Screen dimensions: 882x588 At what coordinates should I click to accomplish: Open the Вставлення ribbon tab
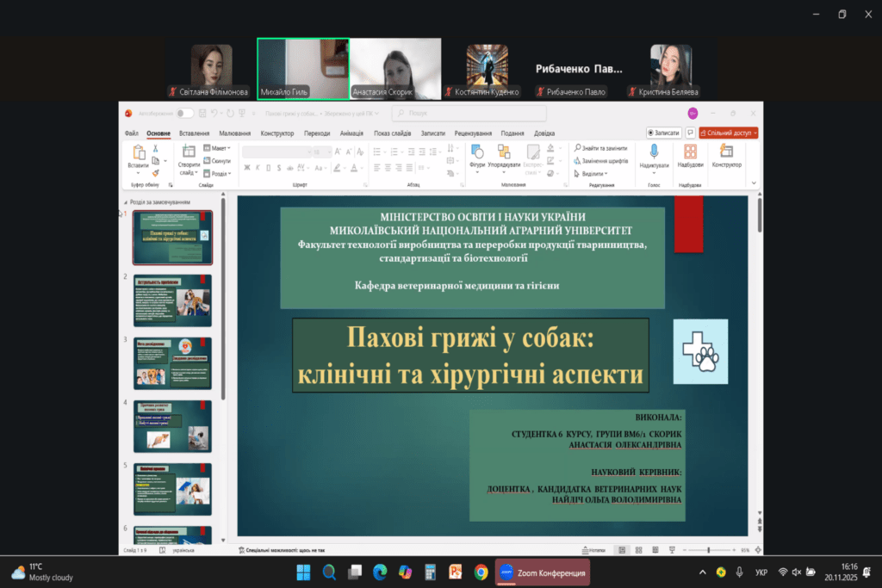click(194, 133)
